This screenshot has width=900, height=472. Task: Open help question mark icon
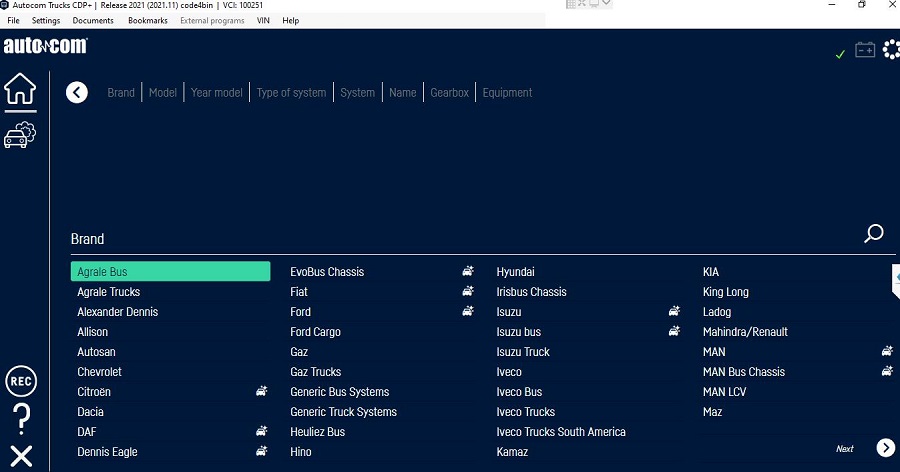pos(20,419)
